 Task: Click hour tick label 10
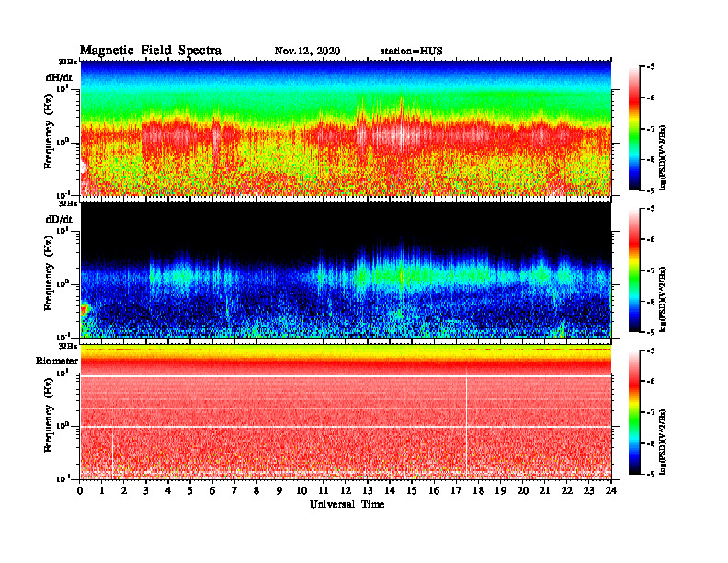(301, 490)
